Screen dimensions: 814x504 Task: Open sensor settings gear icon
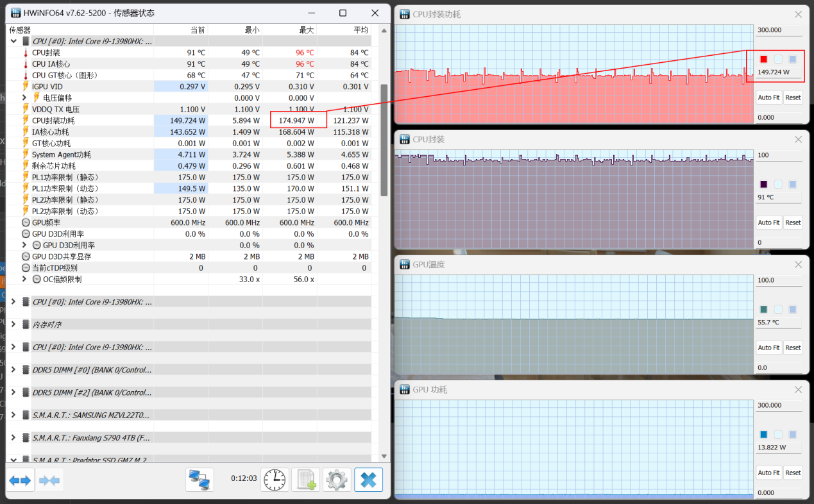tap(337, 480)
